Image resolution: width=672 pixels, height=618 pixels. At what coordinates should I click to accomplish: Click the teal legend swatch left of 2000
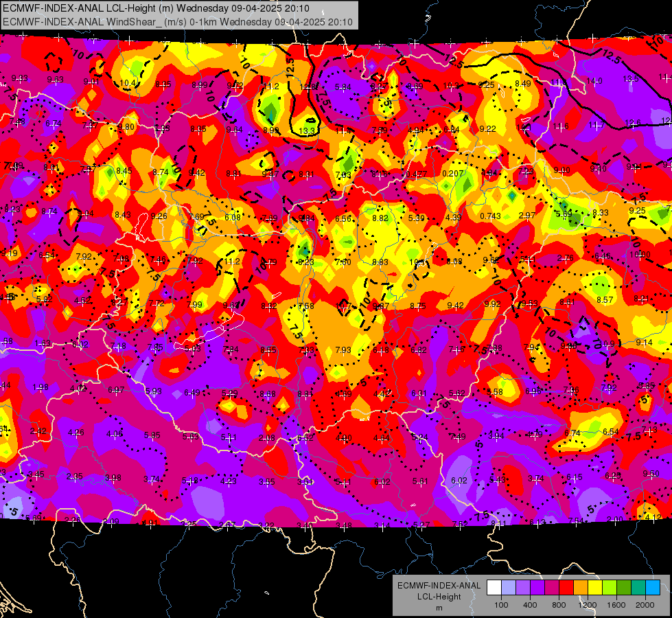638,588
